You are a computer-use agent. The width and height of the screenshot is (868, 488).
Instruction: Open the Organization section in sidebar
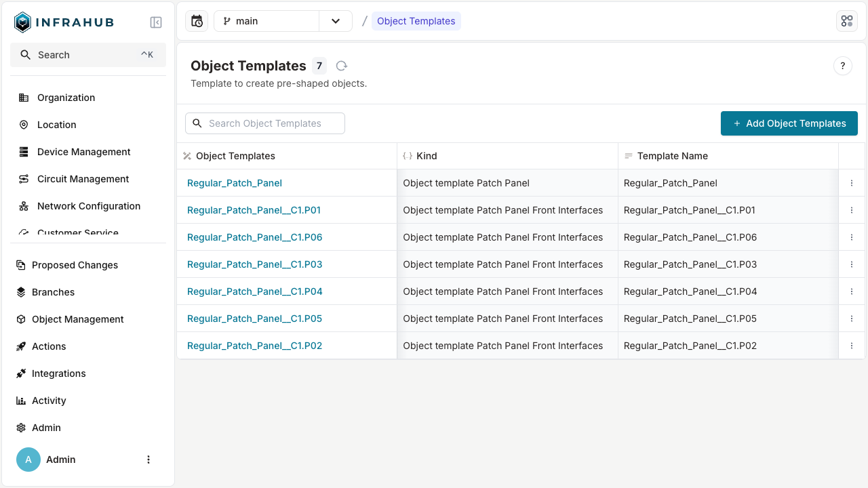click(x=65, y=98)
